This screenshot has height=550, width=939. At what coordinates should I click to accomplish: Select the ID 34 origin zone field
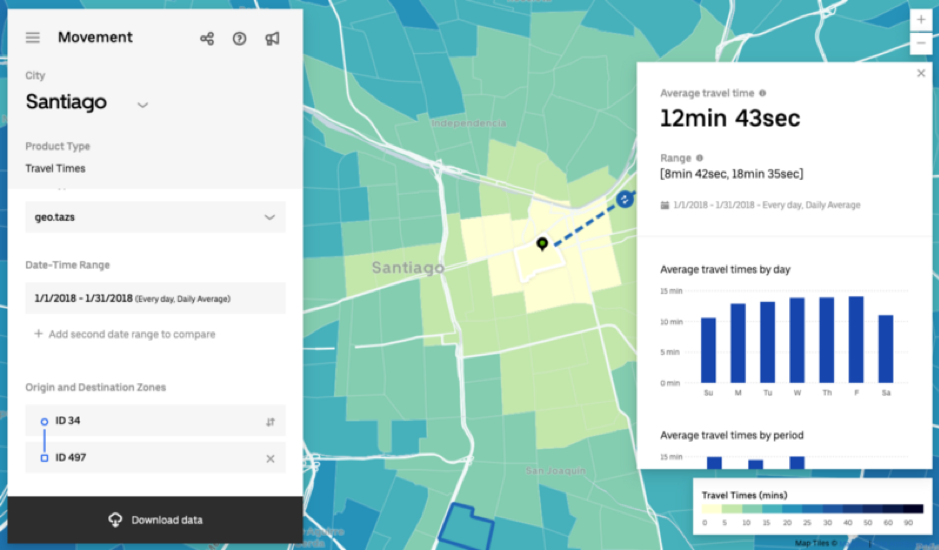click(150, 421)
